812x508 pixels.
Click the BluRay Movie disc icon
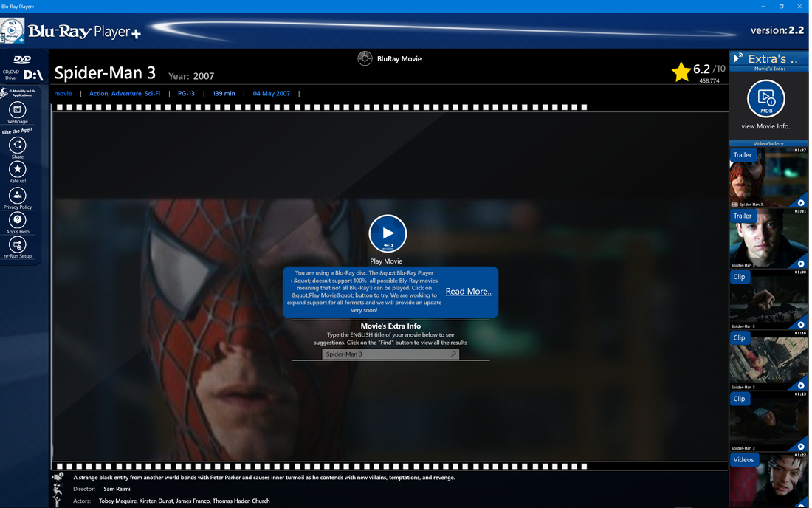(x=365, y=58)
